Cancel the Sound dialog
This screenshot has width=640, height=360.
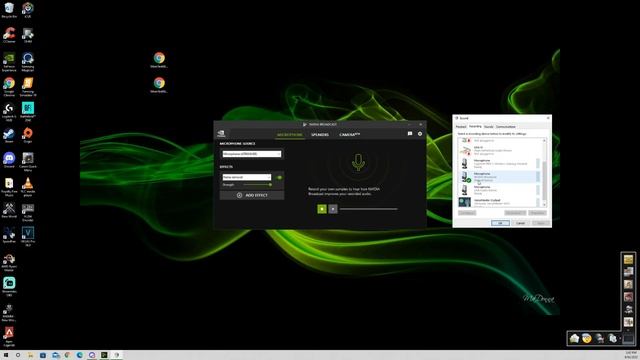tap(520, 223)
